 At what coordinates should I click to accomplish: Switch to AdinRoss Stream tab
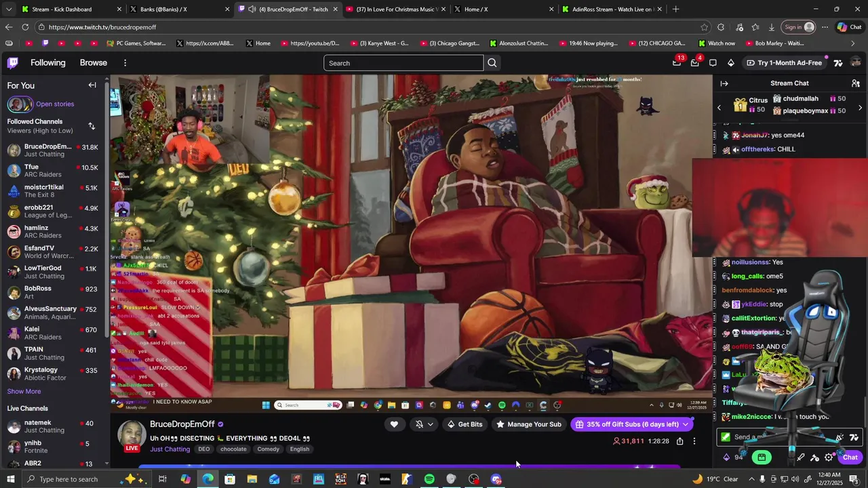click(x=612, y=9)
